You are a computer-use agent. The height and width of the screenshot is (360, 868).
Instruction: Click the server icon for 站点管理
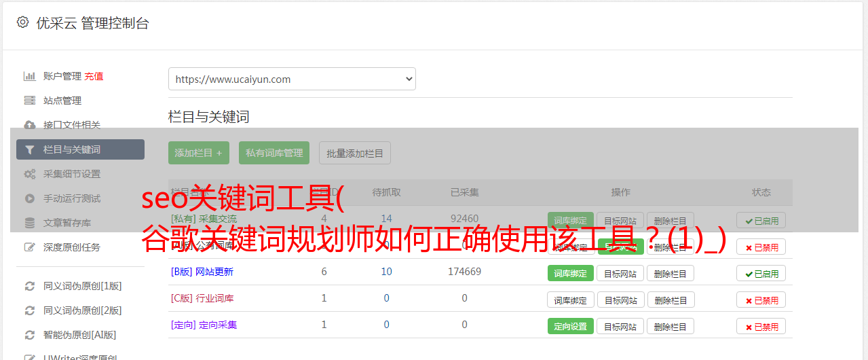coord(30,101)
